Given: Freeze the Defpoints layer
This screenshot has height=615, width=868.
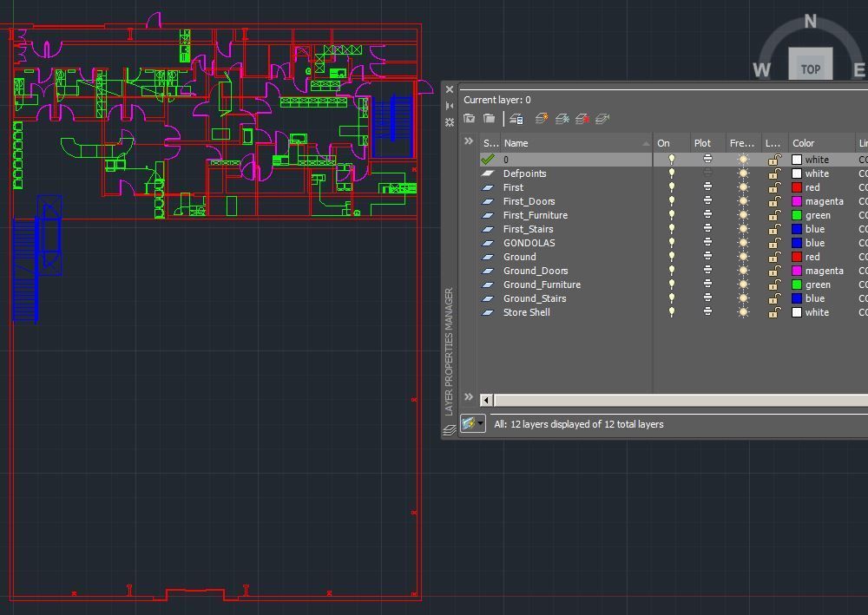Looking at the screenshot, I should click(x=743, y=173).
